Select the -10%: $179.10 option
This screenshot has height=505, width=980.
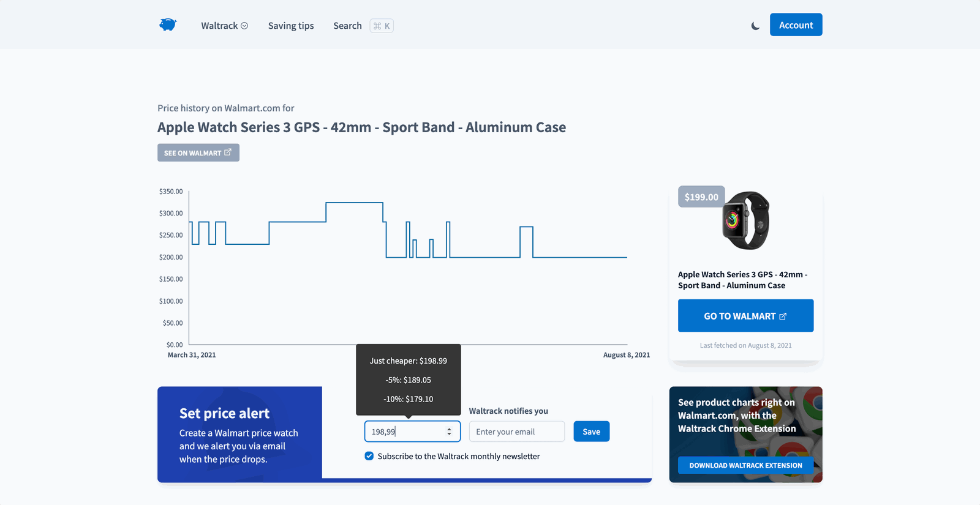click(x=409, y=398)
